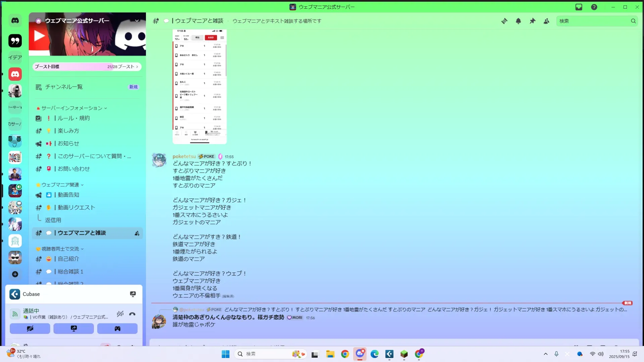Image resolution: width=644 pixels, height=362 pixels.
Task: Toggle the camera on in voice panel
Action: (30, 328)
